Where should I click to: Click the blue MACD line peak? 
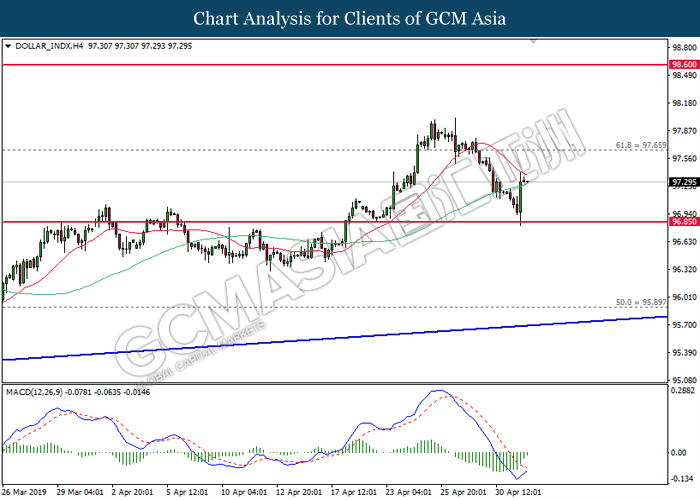(x=438, y=391)
